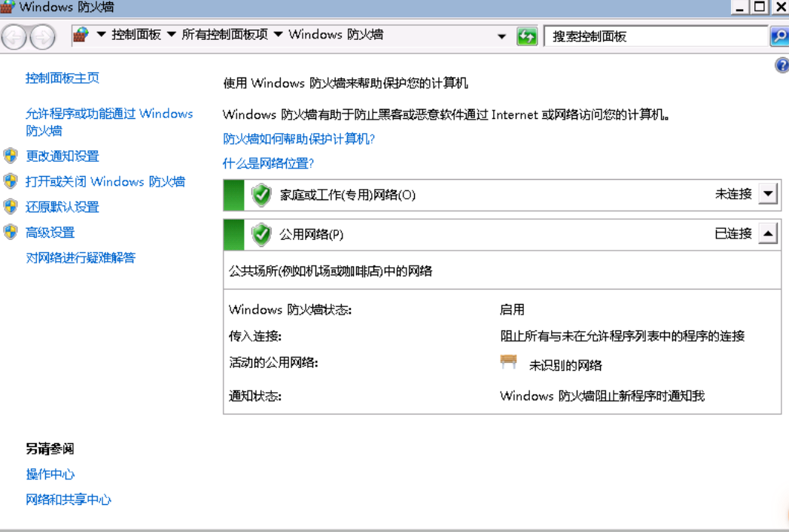This screenshot has width=789, height=532.
Task: Click shield icon beside 高级设置
Action: click(11, 233)
